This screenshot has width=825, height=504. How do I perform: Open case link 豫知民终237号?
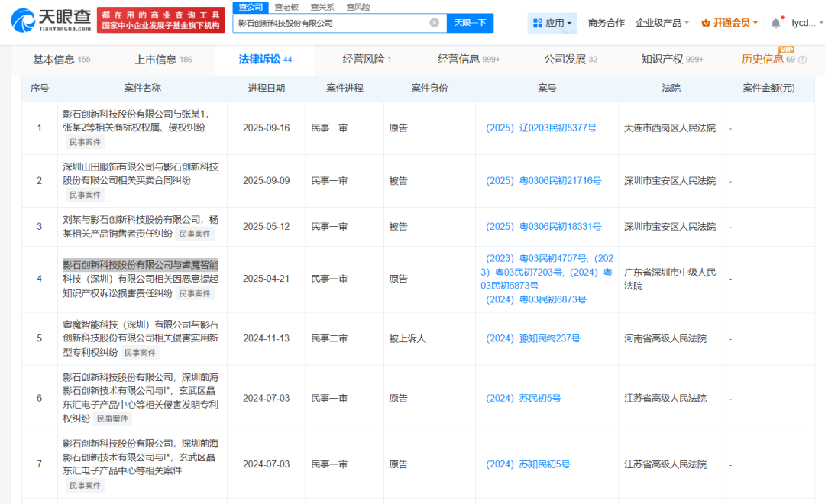532,338
